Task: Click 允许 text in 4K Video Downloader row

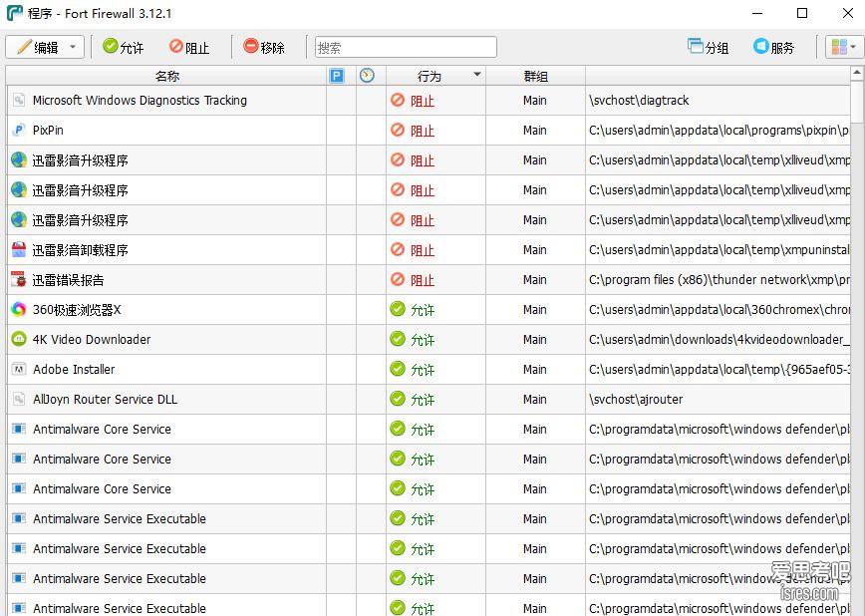Action: 423,340
